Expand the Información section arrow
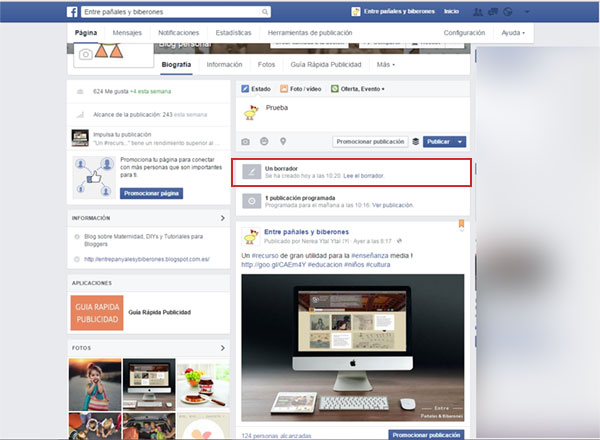Viewport: 600px width, 440px height. 222,218
